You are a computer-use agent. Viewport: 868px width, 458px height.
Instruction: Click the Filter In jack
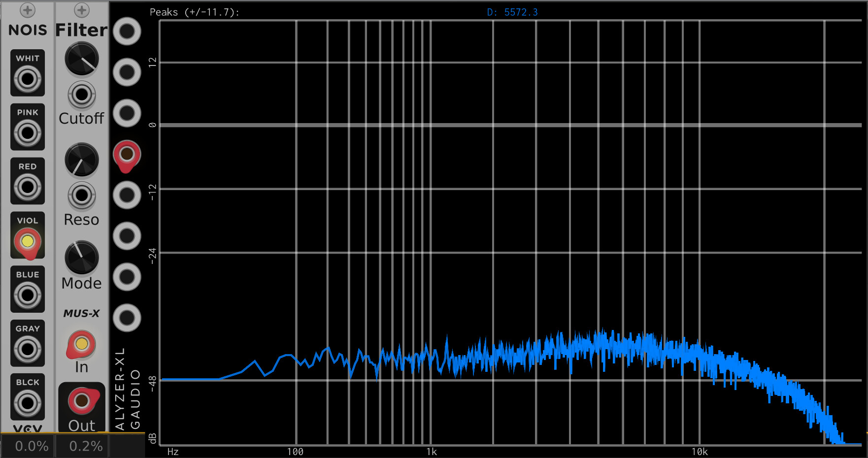(82, 344)
